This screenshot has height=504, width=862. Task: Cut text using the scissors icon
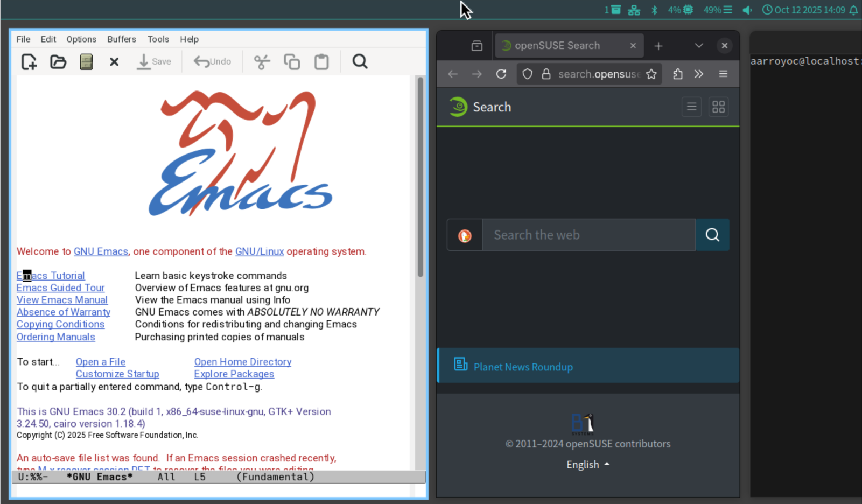(x=262, y=62)
